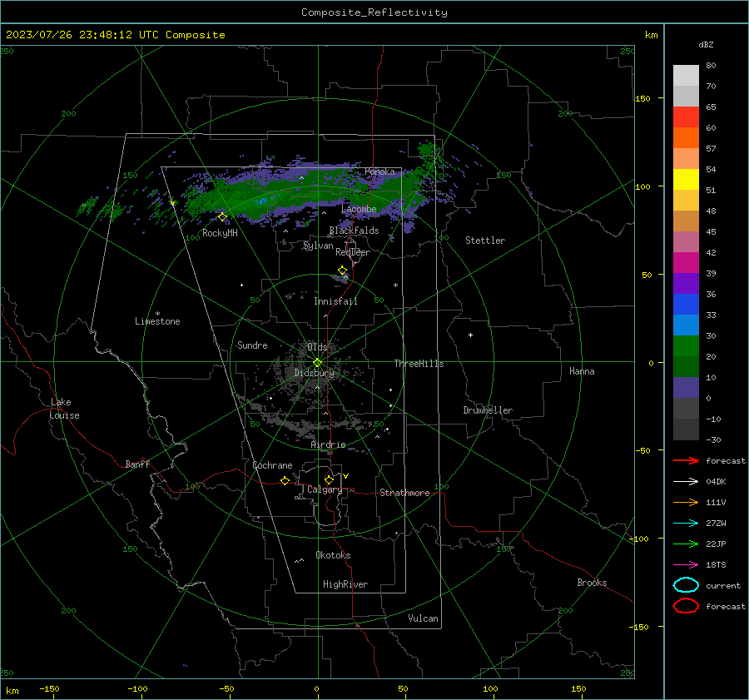The image size is (749, 700).
Task: Click the Okotoks town label
Action: click(x=333, y=555)
